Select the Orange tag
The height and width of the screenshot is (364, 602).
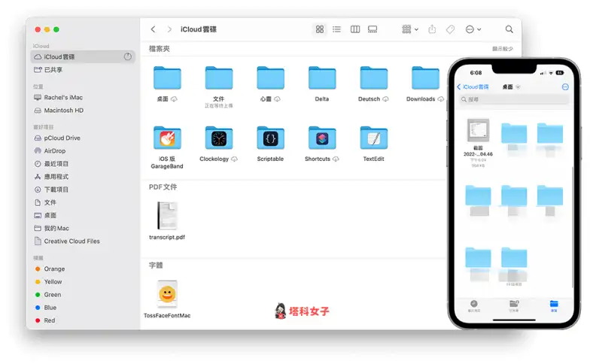click(x=50, y=269)
